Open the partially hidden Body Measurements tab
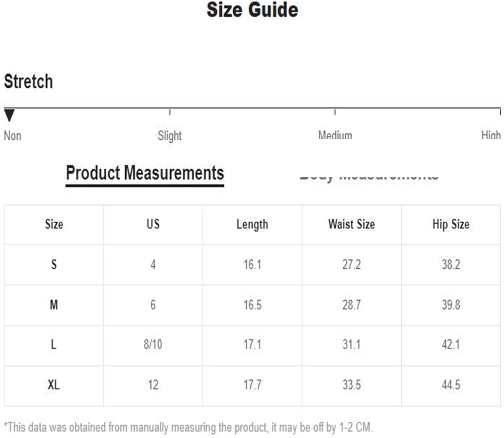This screenshot has width=504, height=438. point(369,176)
